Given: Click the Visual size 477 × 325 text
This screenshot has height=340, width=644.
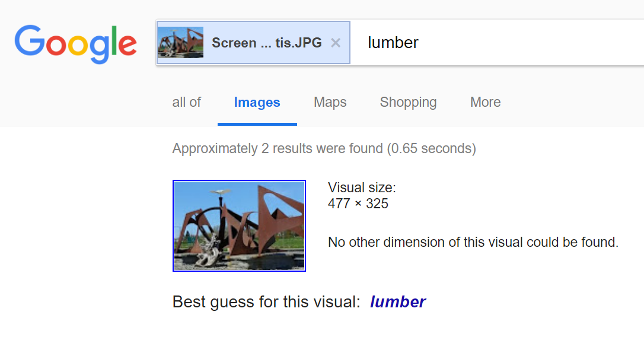Looking at the screenshot, I should click(x=362, y=195).
